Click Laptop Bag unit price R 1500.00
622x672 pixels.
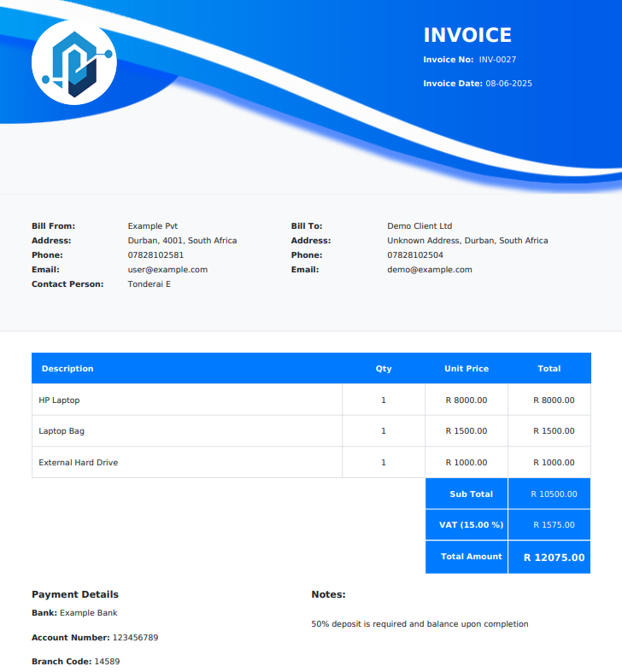[466, 431]
